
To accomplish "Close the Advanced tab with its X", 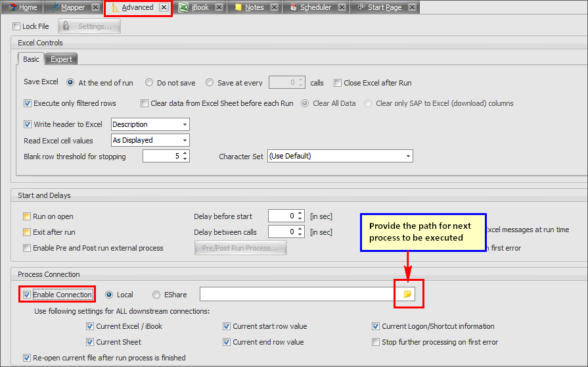I will point(164,7).
